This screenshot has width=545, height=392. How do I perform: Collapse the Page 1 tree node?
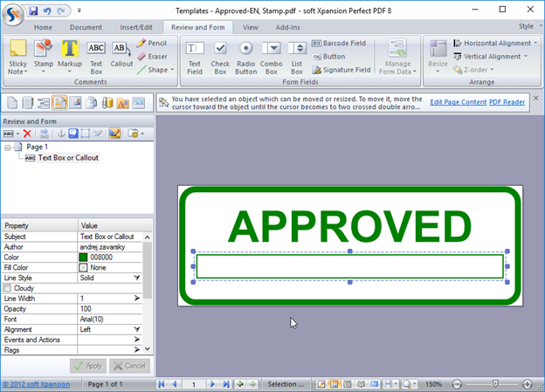(8, 148)
